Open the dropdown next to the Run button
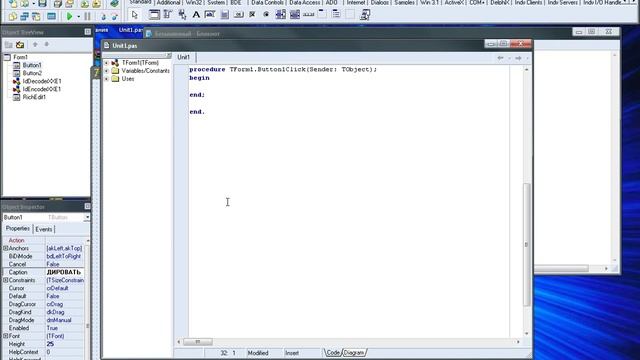The width and height of the screenshot is (640, 360). point(78,17)
